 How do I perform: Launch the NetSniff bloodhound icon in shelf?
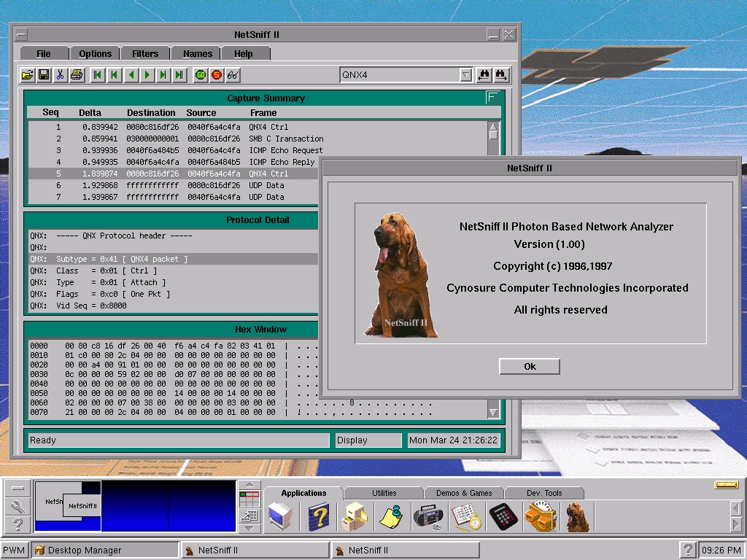point(577,516)
